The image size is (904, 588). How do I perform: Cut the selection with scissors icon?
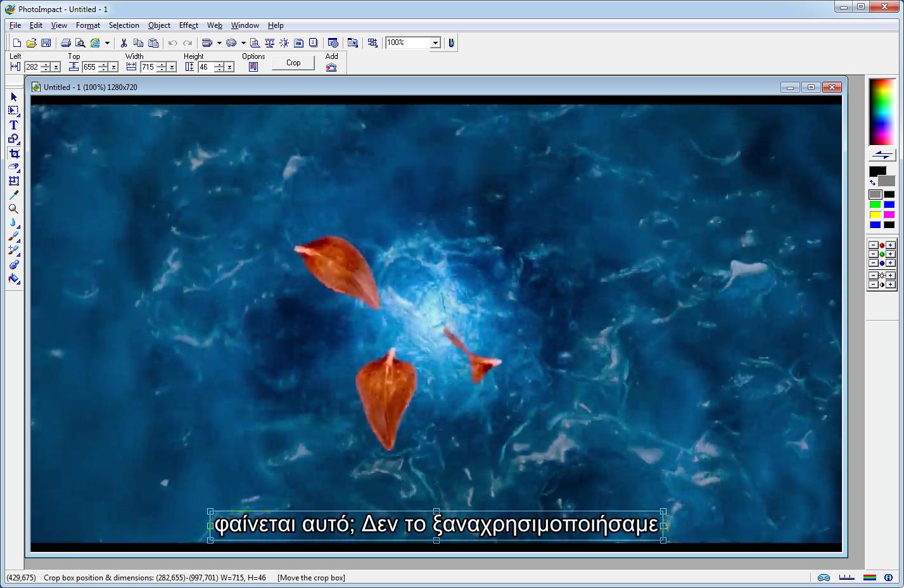coord(124,42)
